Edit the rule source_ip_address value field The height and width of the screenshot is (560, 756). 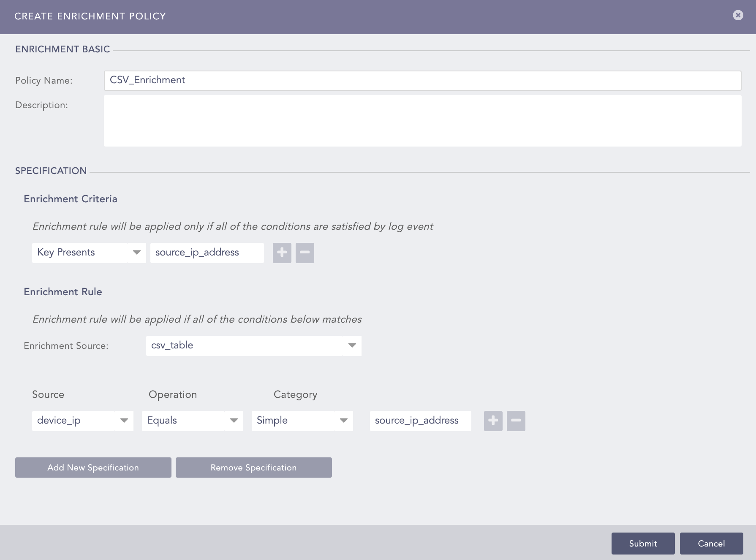pos(420,421)
